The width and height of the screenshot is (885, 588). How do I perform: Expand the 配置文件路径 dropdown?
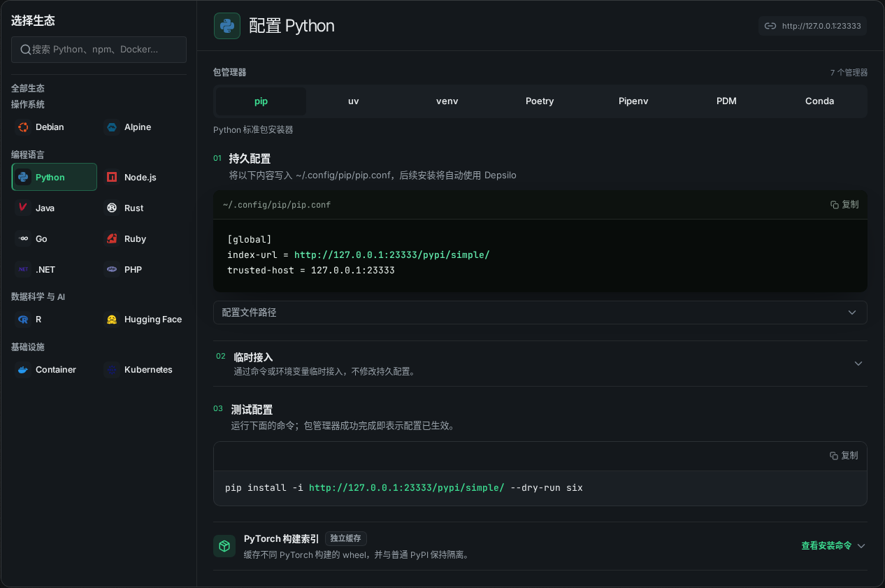click(x=540, y=313)
